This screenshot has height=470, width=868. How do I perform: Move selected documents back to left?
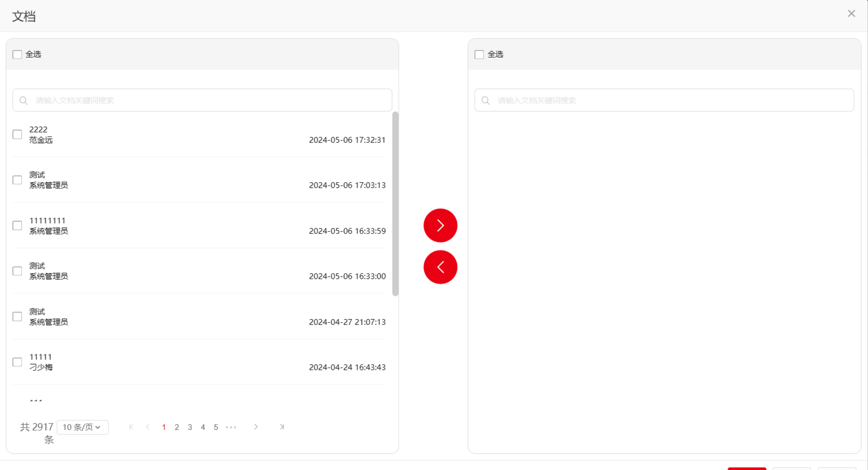440,267
